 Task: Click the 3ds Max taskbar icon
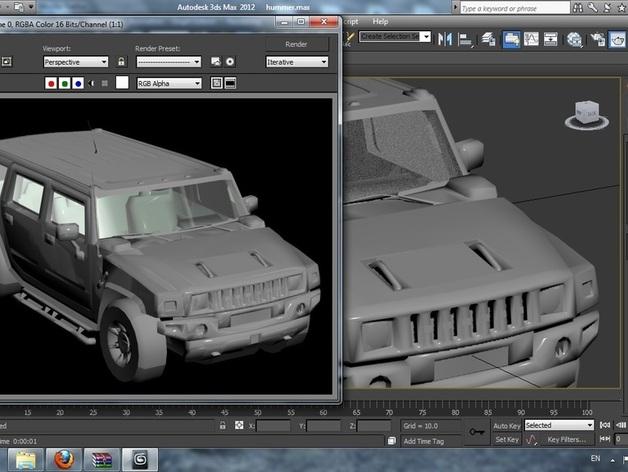[139, 460]
